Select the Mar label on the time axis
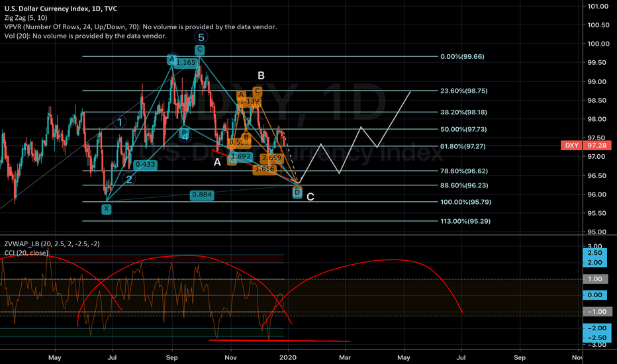 345,357
